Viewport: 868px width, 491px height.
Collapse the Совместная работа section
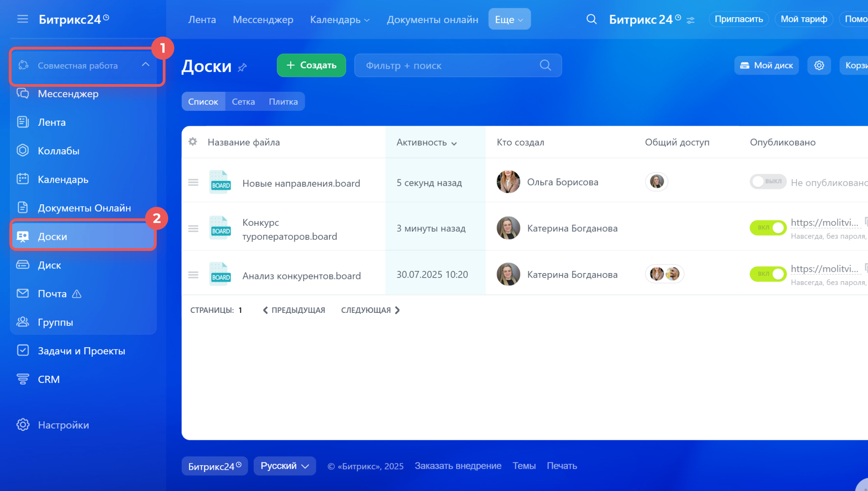coord(146,65)
